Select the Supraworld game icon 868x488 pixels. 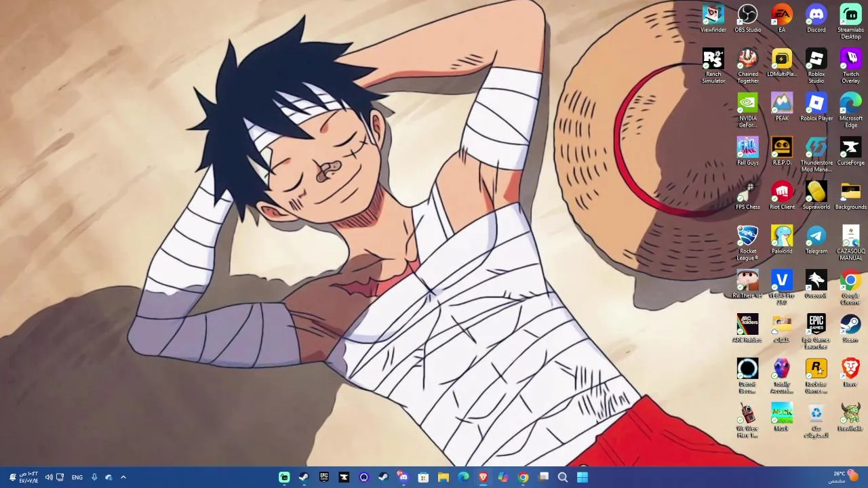816,195
